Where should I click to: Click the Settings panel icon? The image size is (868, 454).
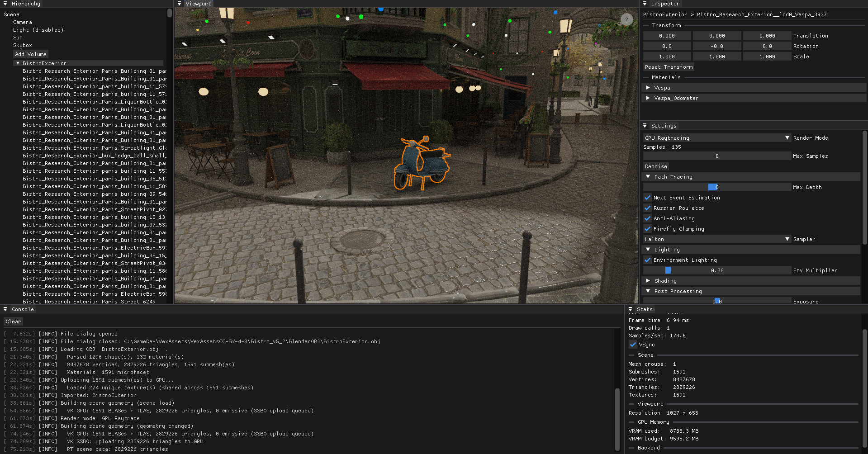coord(644,126)
